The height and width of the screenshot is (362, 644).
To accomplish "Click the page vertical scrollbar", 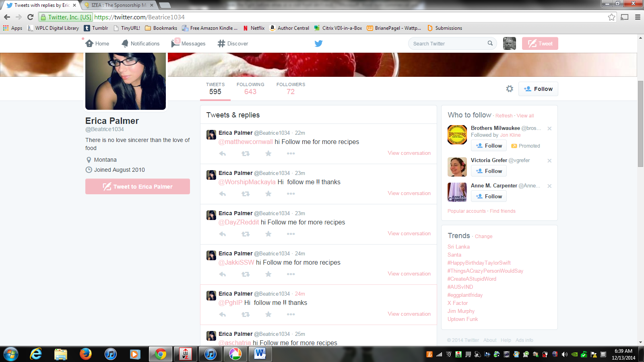I will point(640,124).
